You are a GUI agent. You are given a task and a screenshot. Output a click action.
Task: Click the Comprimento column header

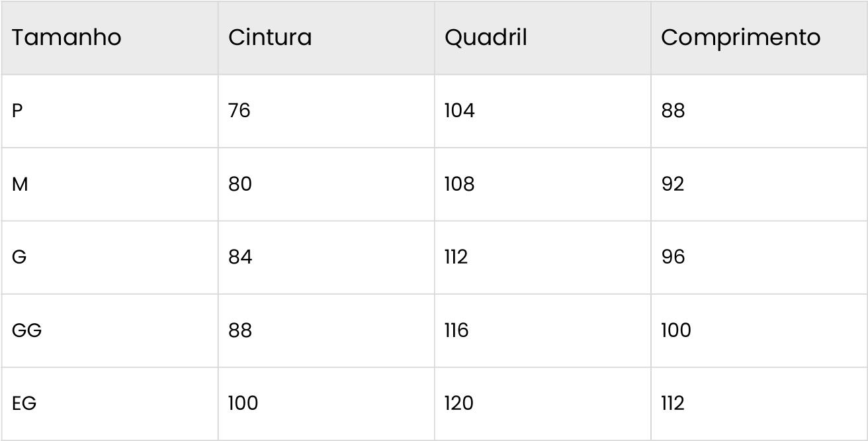click(x=740, y=38)
